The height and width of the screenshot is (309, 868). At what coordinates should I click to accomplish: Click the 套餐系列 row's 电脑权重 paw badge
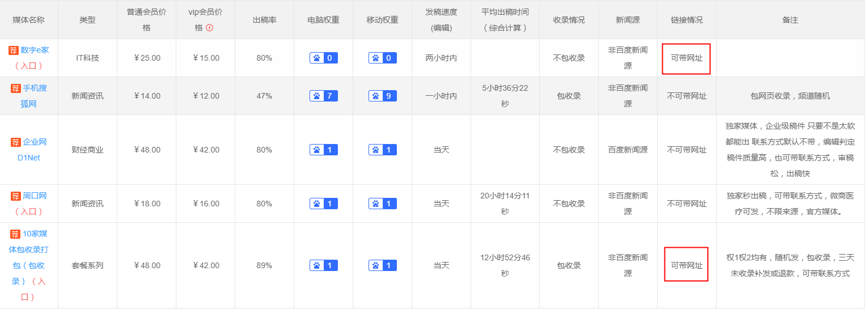click(324, 265)
